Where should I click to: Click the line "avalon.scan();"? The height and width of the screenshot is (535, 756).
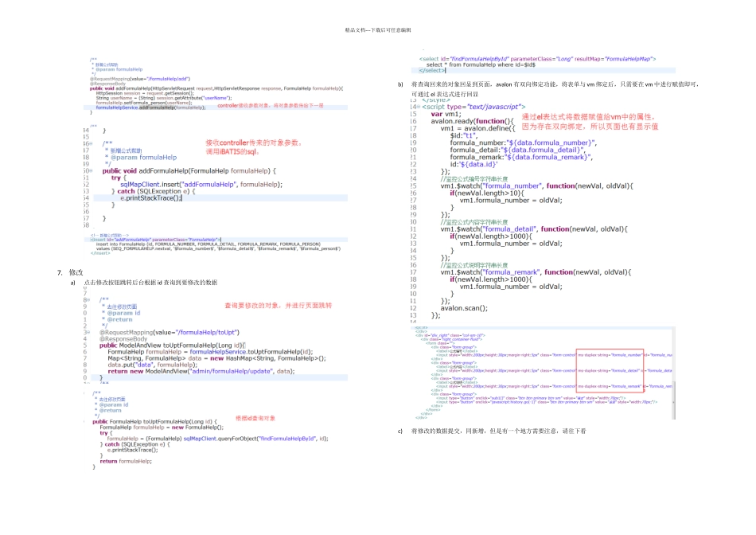[x=464, y=308]
